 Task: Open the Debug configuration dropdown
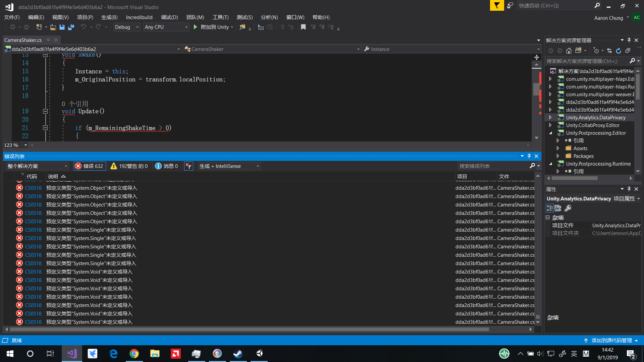pos(126,27)
